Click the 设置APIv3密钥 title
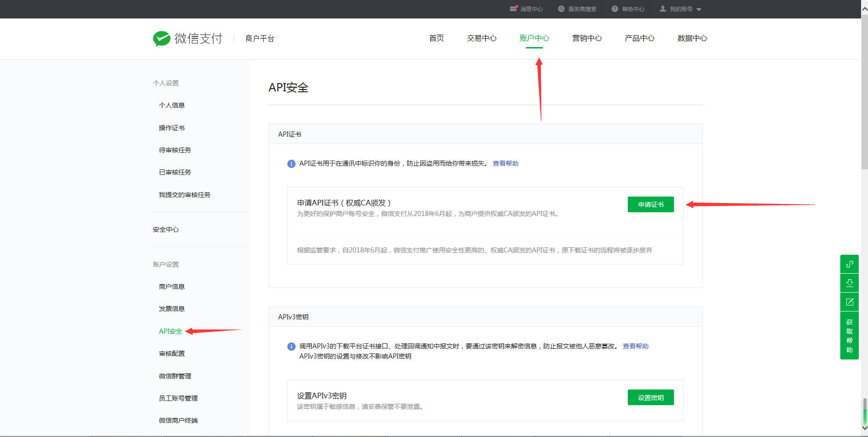The height and width of the screenshot is (437, 868). pyautogui.click(x=322, y=396)
